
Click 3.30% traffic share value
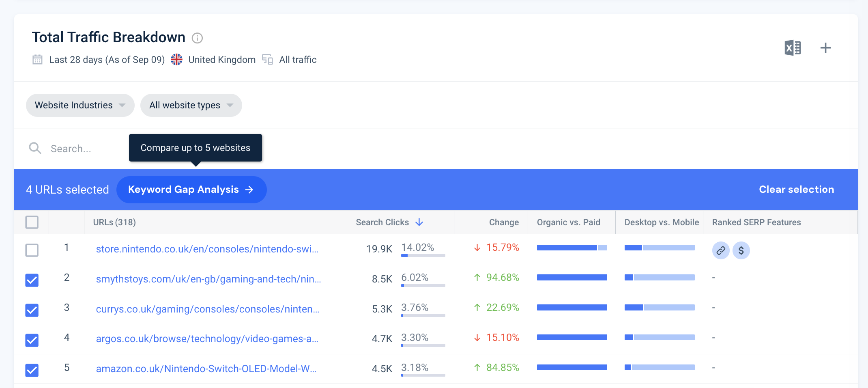[x=415, y=337]
